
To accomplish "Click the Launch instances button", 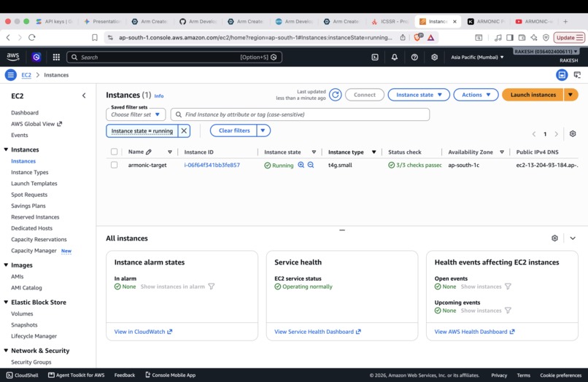I will [533, 95].
